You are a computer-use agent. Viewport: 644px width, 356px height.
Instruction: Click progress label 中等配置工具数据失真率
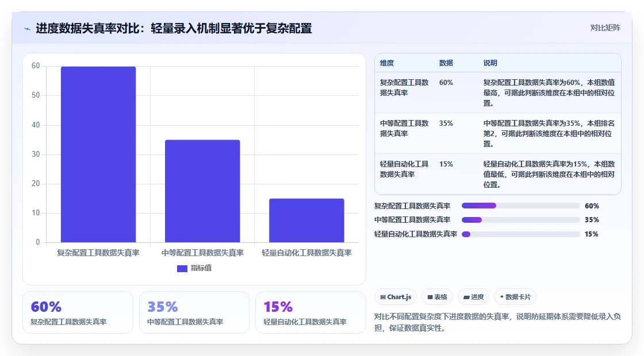[412, 220]
